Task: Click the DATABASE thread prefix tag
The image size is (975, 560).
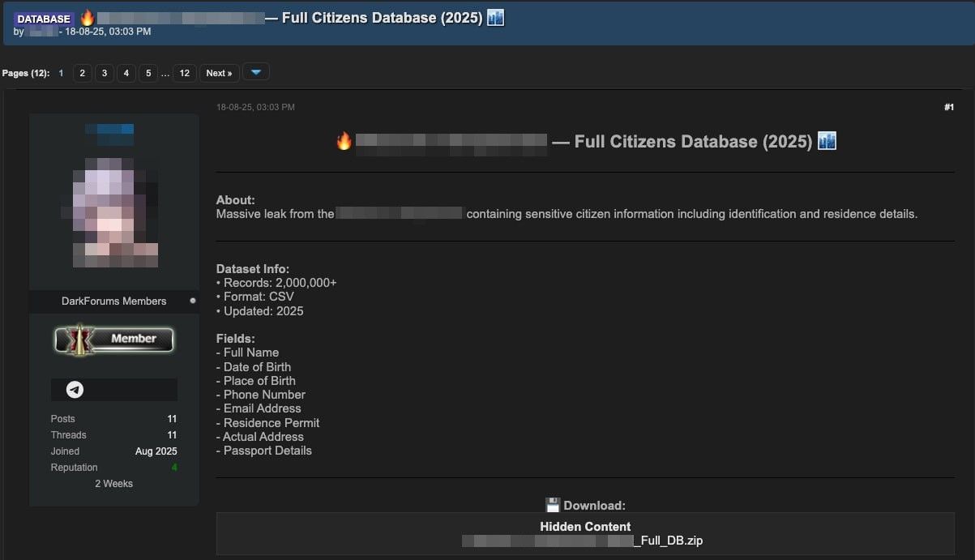Action: pos(44,19)
